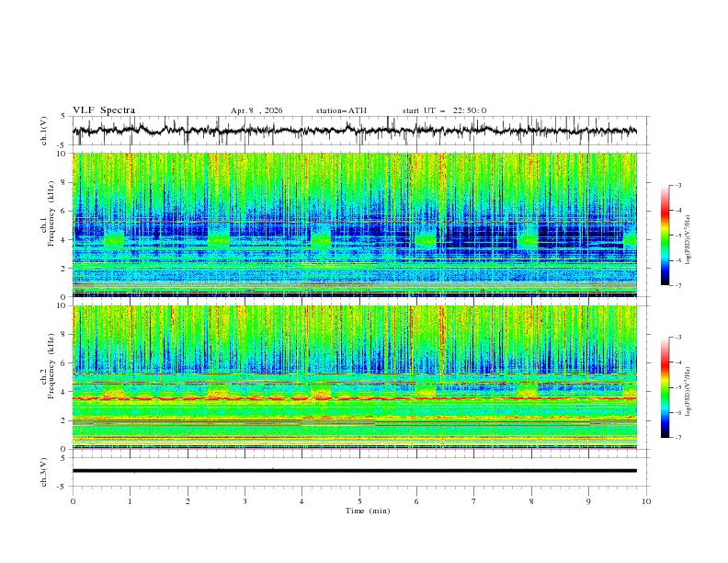Click the "-3" tick on ch.2 colorbar
The image size is (728, 563).
pos(678,338)
